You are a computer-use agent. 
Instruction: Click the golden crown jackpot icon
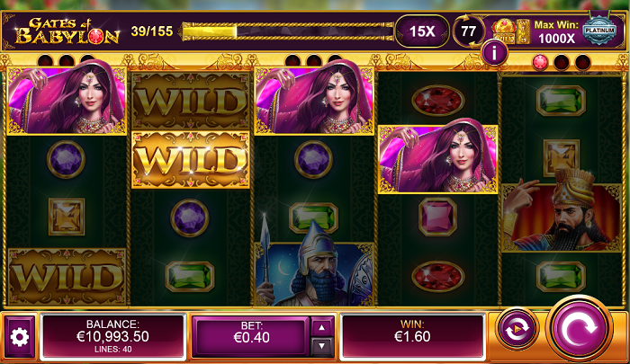[504, 31]
